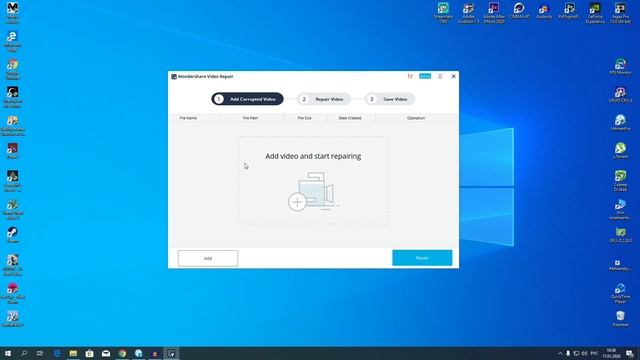Viewport: 640px width, 360px height.
Task: Open Task View on the taskbar
Action: click(x=40, y=353)
